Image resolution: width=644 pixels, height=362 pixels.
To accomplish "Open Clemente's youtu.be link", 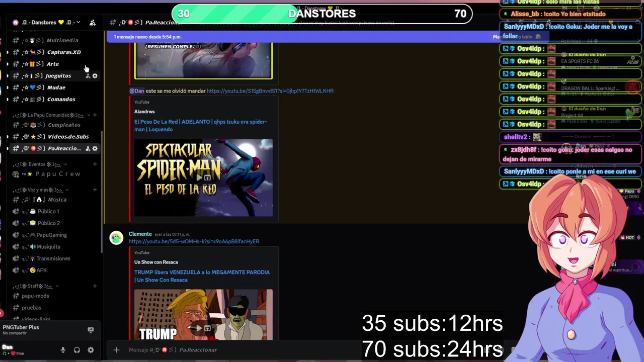I will coord(194,242).
